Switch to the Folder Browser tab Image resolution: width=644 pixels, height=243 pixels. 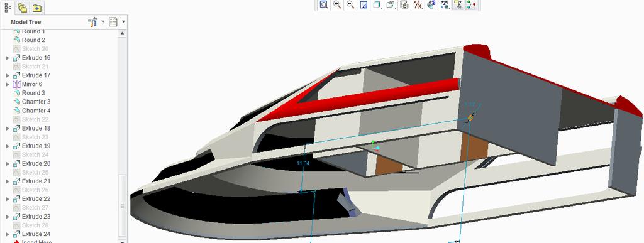point(22,8)
